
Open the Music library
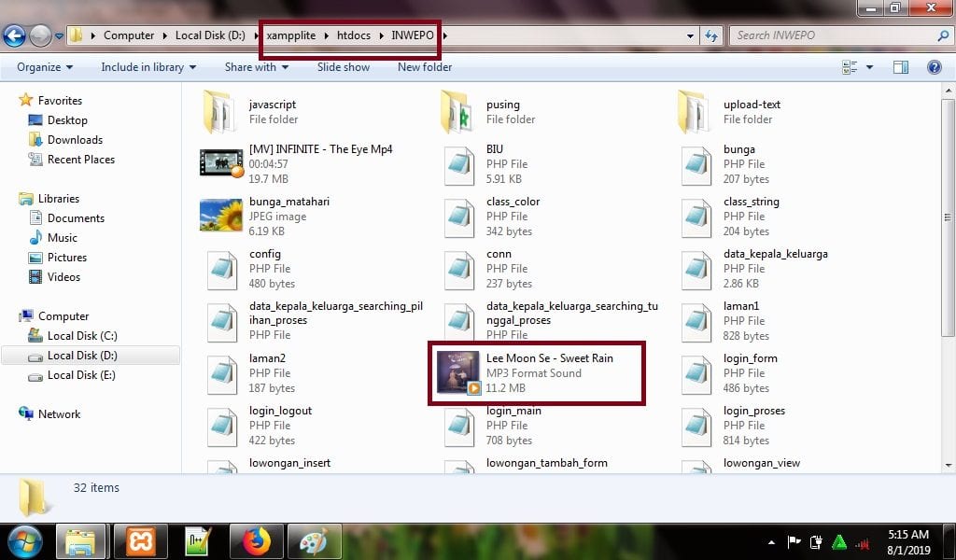(63, 238)
